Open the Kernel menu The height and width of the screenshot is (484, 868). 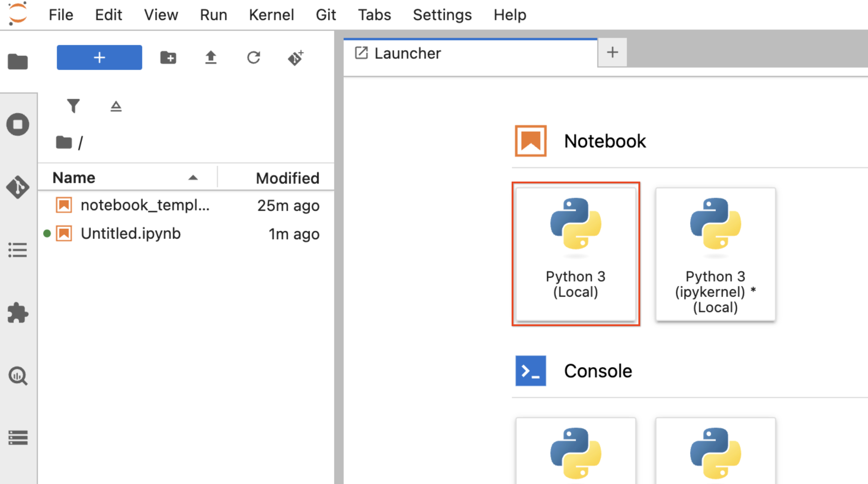(272, 15)
